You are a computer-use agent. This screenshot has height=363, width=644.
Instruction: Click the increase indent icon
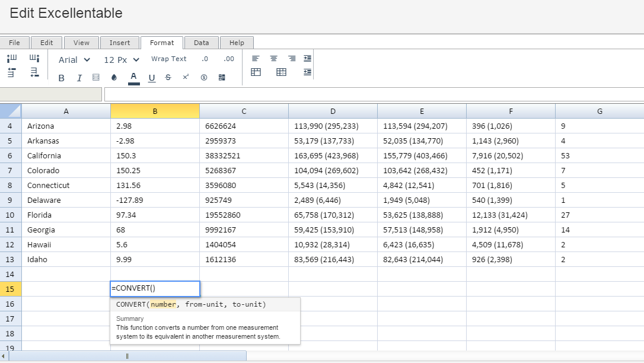pyautogui.click(x=307, y=59)
